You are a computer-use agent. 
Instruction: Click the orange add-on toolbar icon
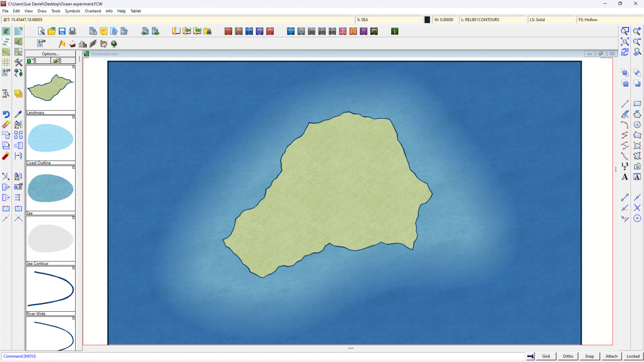353,31
